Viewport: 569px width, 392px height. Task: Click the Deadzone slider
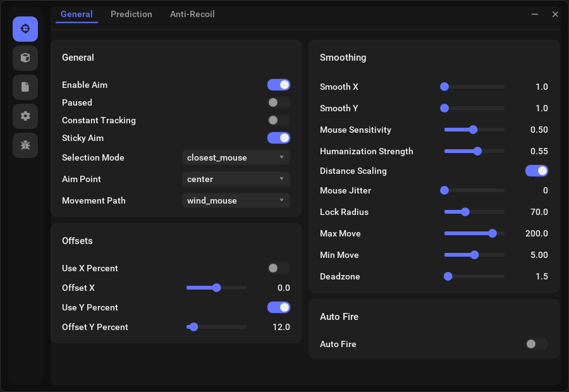(474, 276)
